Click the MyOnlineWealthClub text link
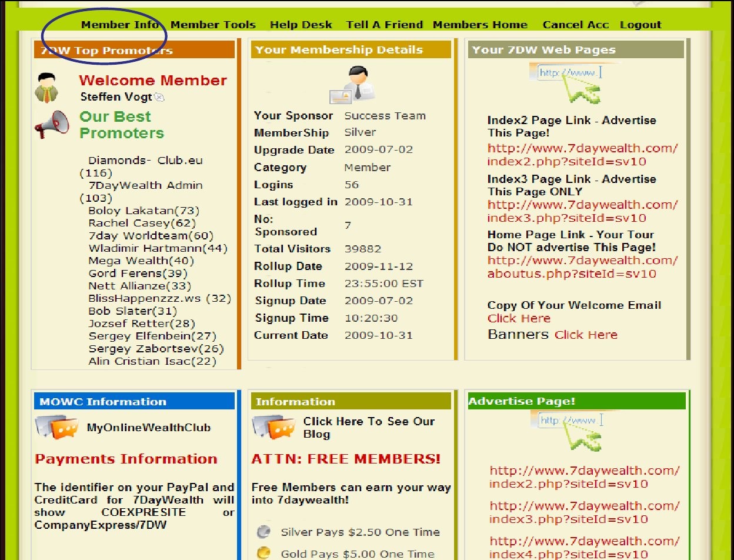This screenshot has height=560, width=734. 149,428
